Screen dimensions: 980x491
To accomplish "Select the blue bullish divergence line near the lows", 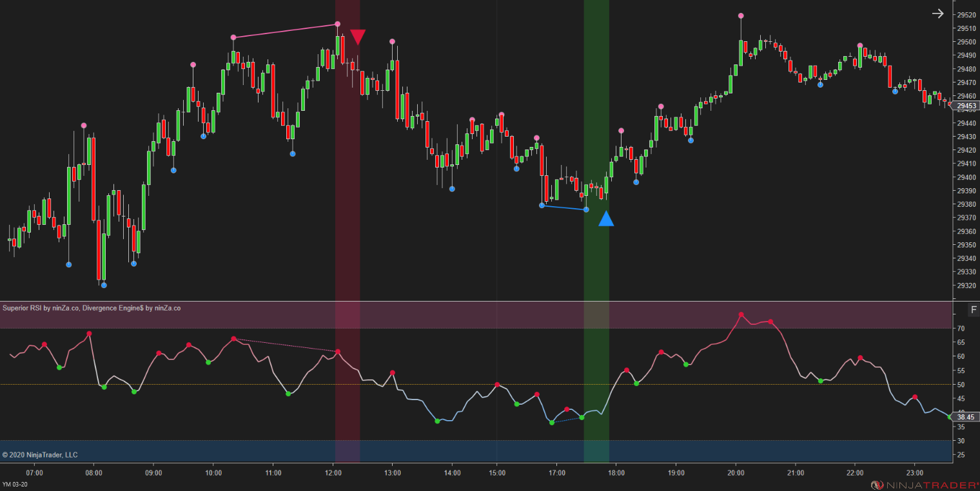I will [564, 207].
